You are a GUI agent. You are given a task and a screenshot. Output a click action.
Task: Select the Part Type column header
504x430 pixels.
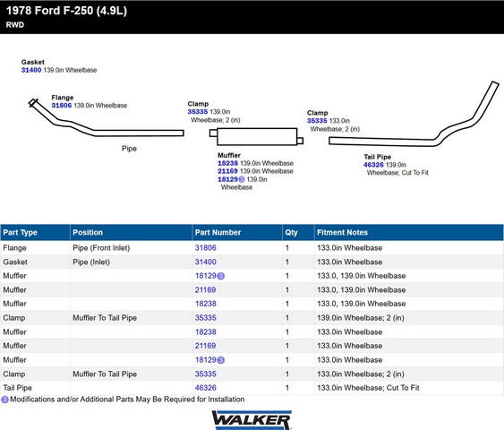click(x=35, y=233)
